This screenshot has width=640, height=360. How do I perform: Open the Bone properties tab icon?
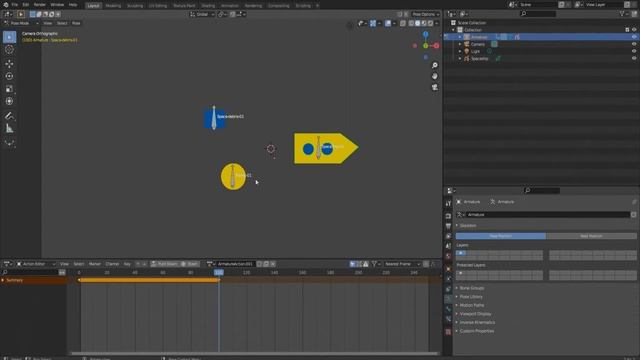tap(448, 309)
